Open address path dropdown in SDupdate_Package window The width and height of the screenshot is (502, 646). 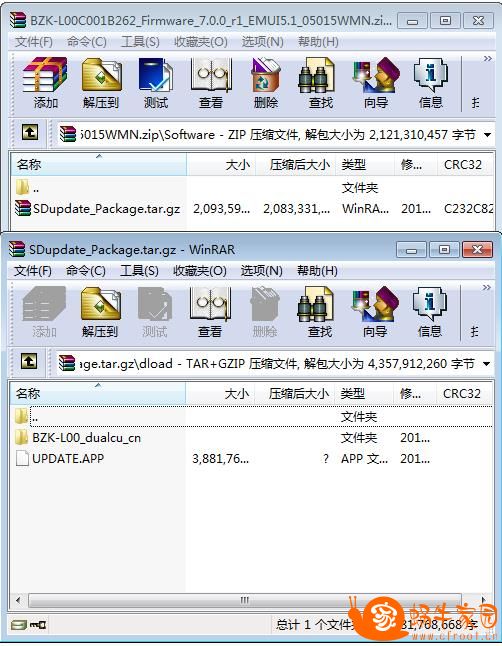point(486,364)
